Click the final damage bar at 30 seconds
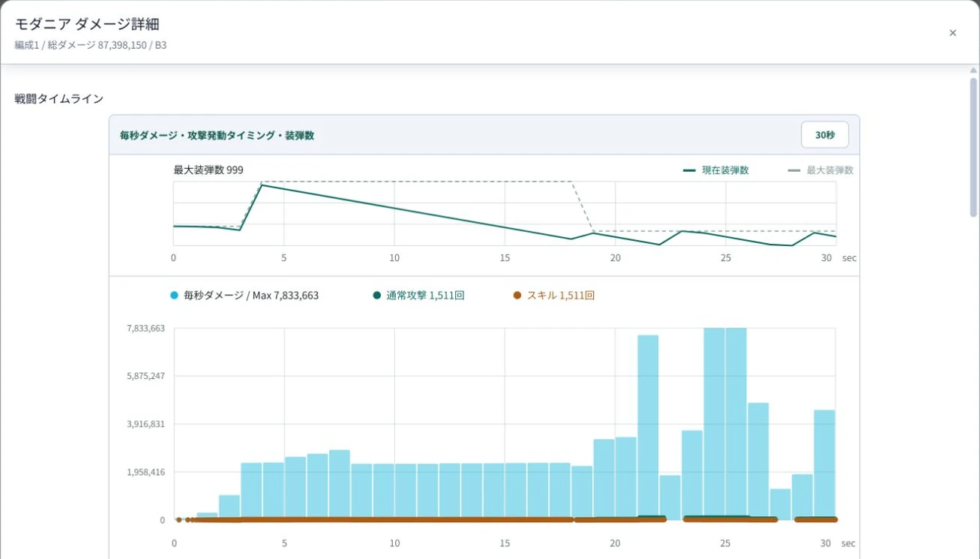Image resolution: width=980 pixels, height=559 pixels. pyautogui.click(x=825, y=465)
